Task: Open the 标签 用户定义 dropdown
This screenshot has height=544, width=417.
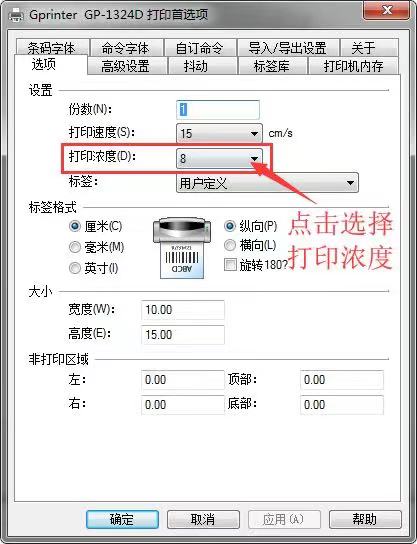Action: [267, 183]
